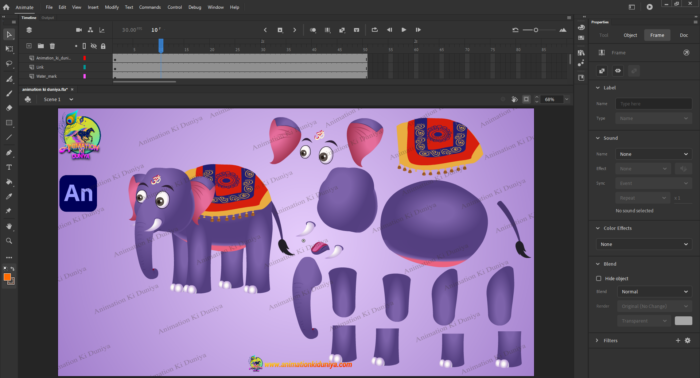Open the Blend Normal dropdown

tap(654, 291)
